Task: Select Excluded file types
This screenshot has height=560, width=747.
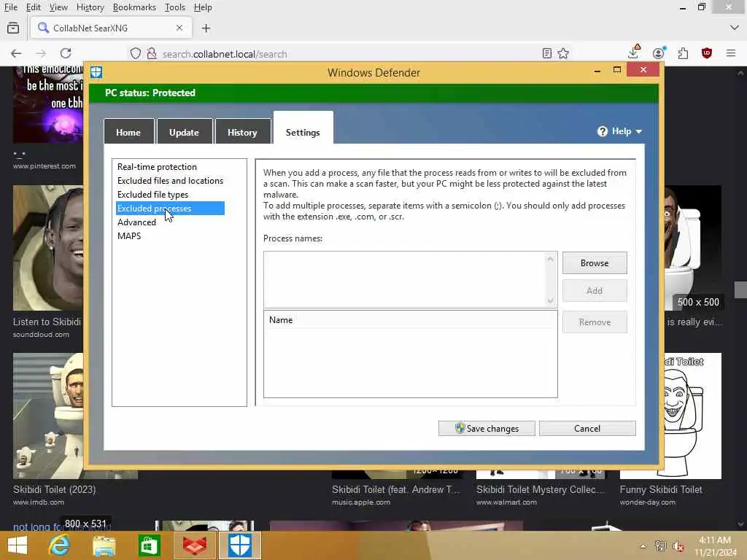Action: click(152, 194)
